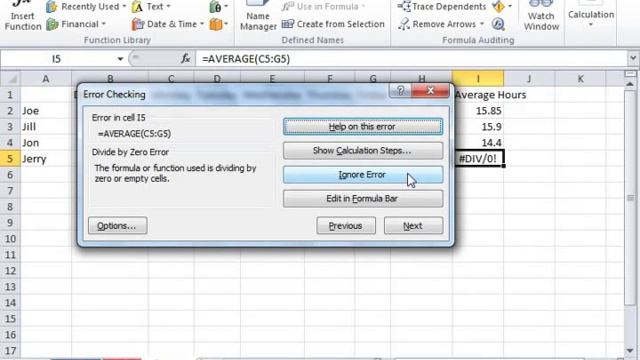Select column J header
640x360 pixels.
(x=529, y=79)
